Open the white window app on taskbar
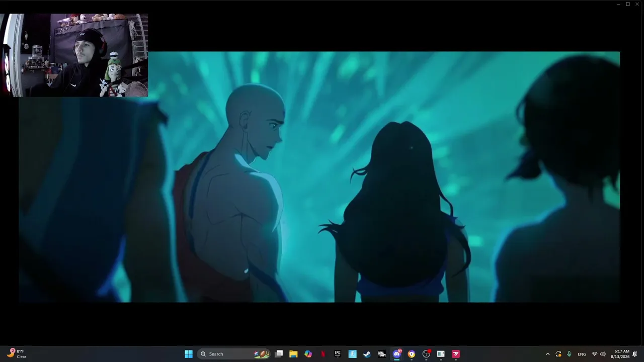 pyautogui.click(x=441, y=354)
